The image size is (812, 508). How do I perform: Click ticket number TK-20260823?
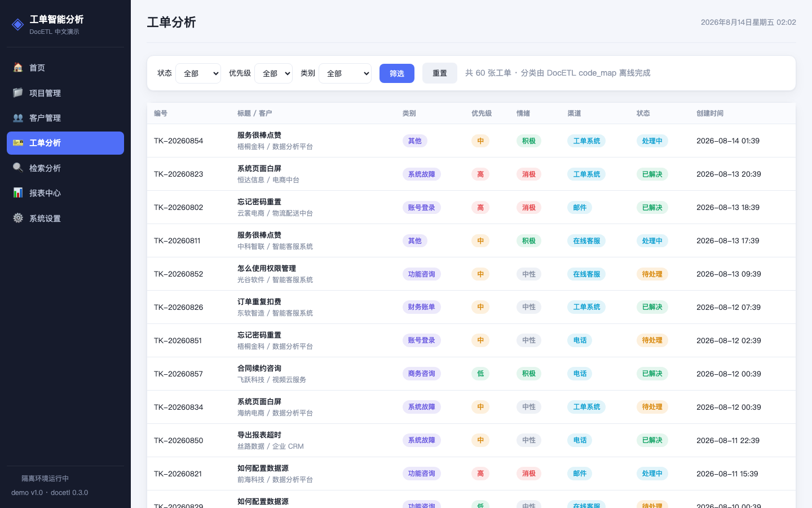tap(179, 174)
